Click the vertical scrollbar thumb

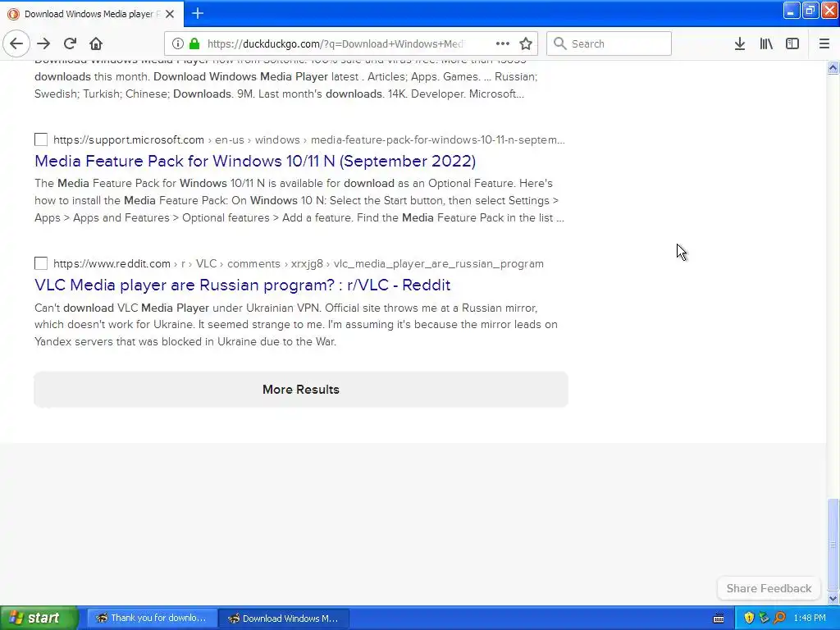833,545
